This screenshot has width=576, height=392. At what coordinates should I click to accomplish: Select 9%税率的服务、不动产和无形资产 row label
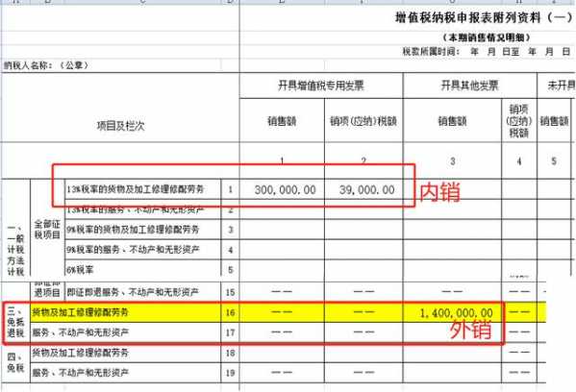click(x=142, y=250)
